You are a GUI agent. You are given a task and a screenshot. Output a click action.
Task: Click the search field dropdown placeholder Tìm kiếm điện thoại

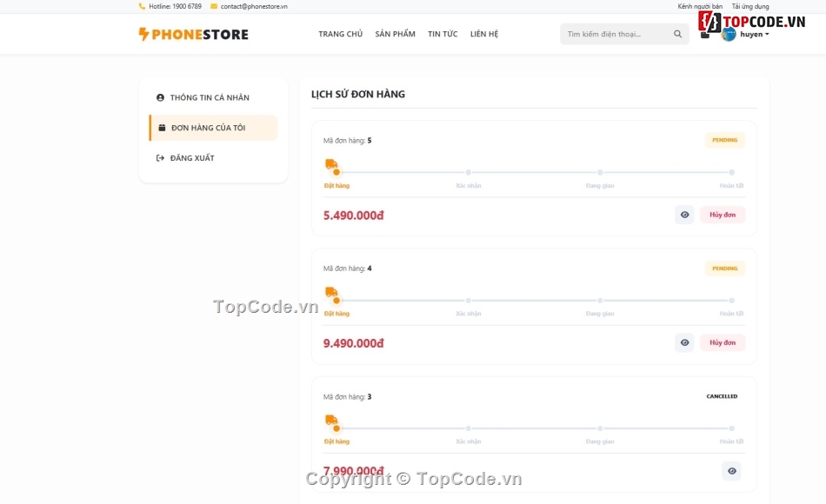tap(609, 33)
